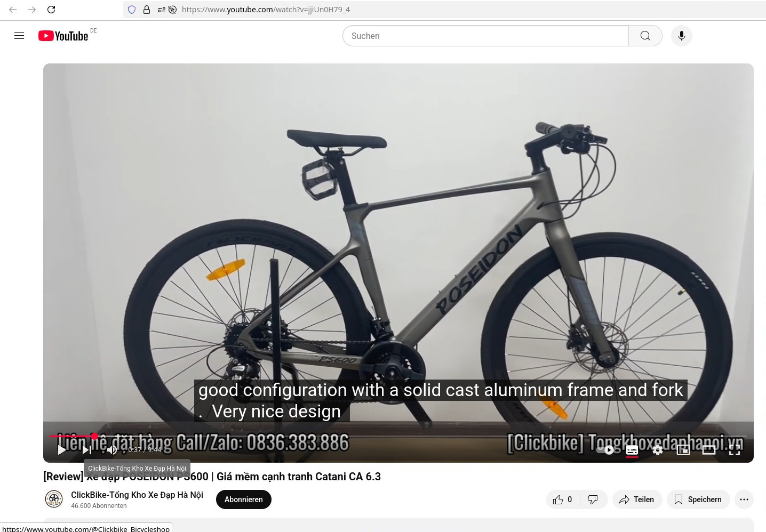Turn off subtitles with the captions button
Screen dimensions: 766x532
(x=632, y=450)
